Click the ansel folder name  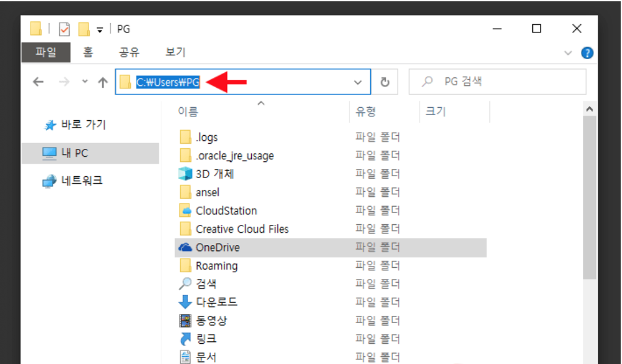click(208, 192)
